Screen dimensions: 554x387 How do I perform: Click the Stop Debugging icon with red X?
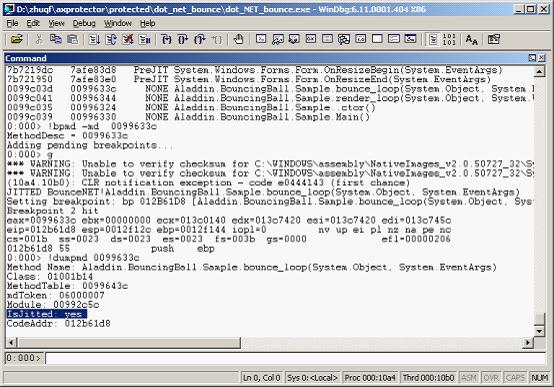(128, 39)
